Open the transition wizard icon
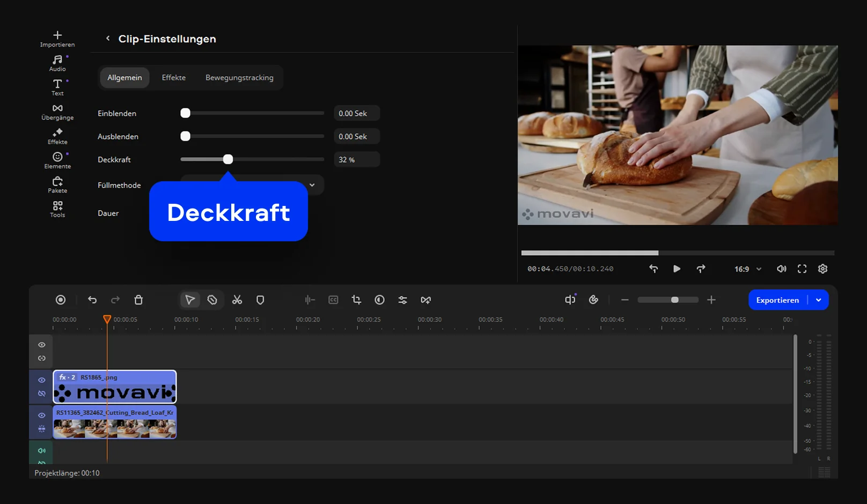This screenshot has width=867, height=504. click(x=426, y=300)
